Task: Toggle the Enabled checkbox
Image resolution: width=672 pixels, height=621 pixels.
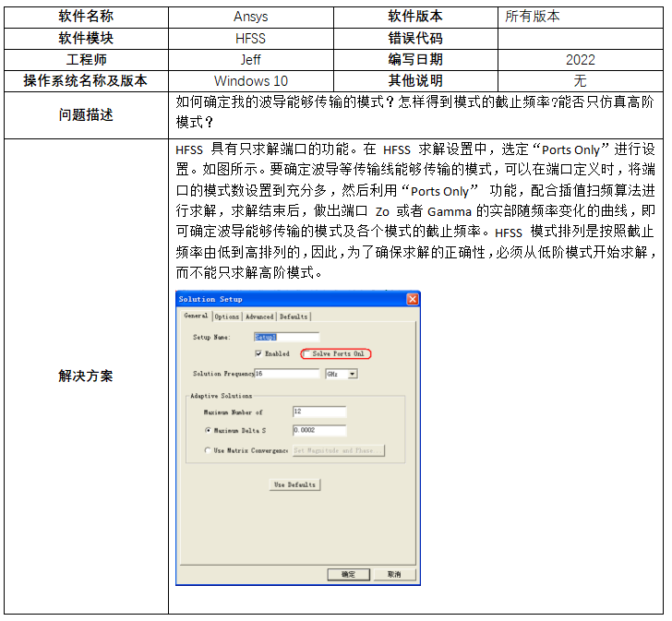Action: pyautogui.click(x=258, y=354)
